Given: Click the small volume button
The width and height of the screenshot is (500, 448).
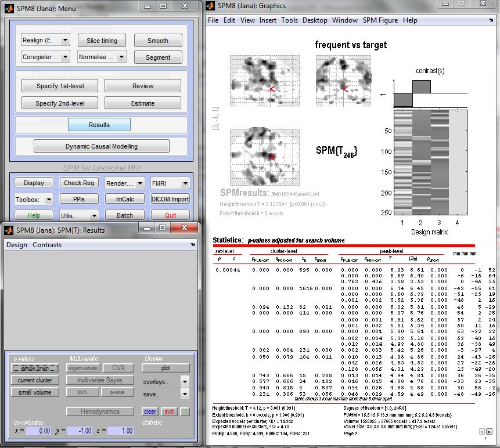Looking at the screenshot, I should [x=35, y=392].
